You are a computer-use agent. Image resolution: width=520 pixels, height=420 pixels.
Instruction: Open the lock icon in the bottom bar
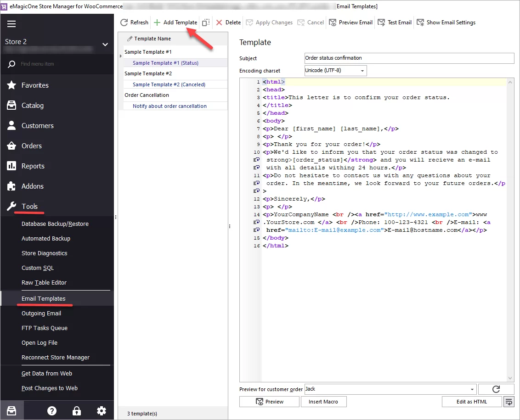[76, 410]
